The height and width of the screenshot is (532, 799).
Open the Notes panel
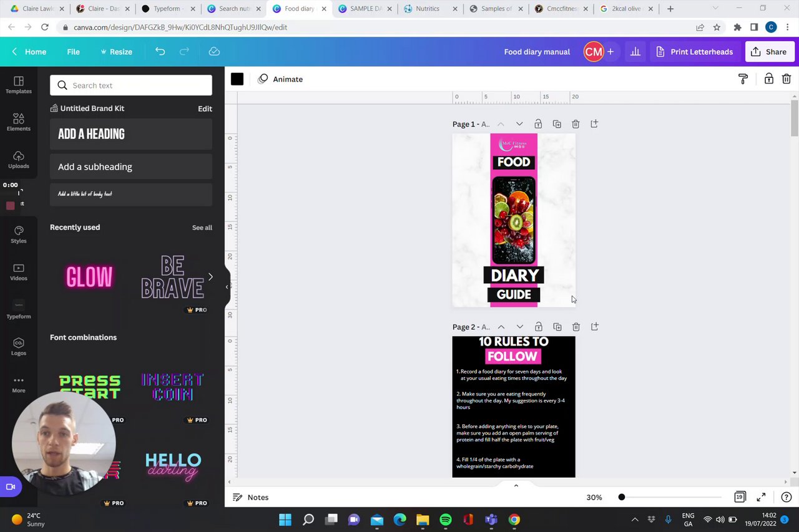tap(250, 497)
